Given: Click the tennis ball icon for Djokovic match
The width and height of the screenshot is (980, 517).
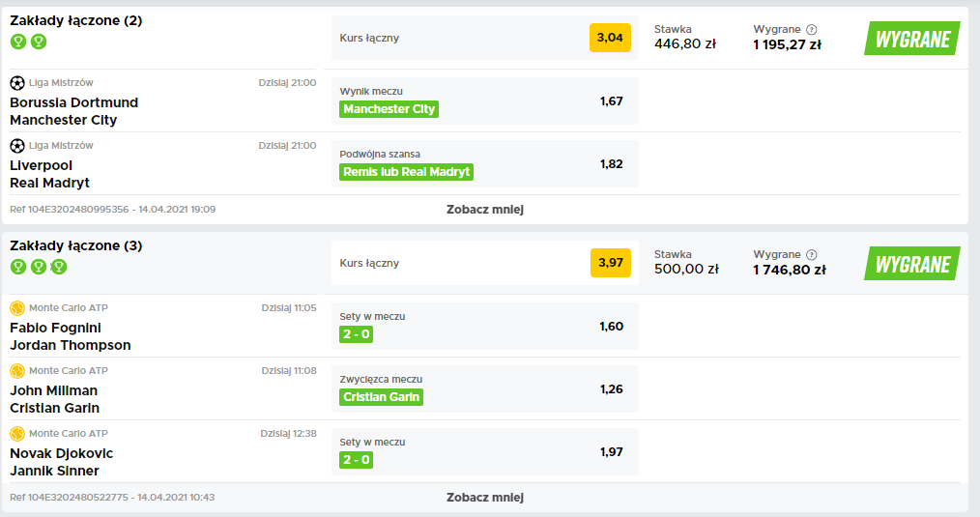Looking at the screenshot, I should tap(17, 433).
